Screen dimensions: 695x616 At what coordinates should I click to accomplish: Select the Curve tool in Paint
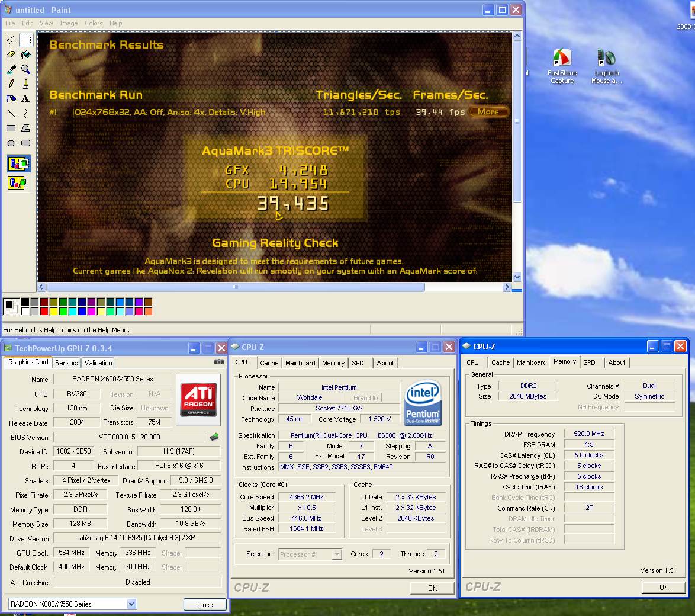[x=26, y=114]
